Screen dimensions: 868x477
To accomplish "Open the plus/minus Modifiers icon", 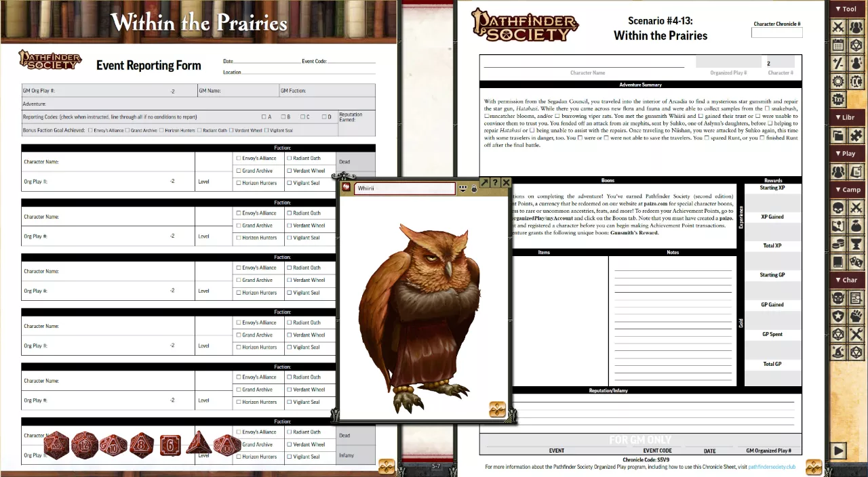I will [x=838, y=63].
